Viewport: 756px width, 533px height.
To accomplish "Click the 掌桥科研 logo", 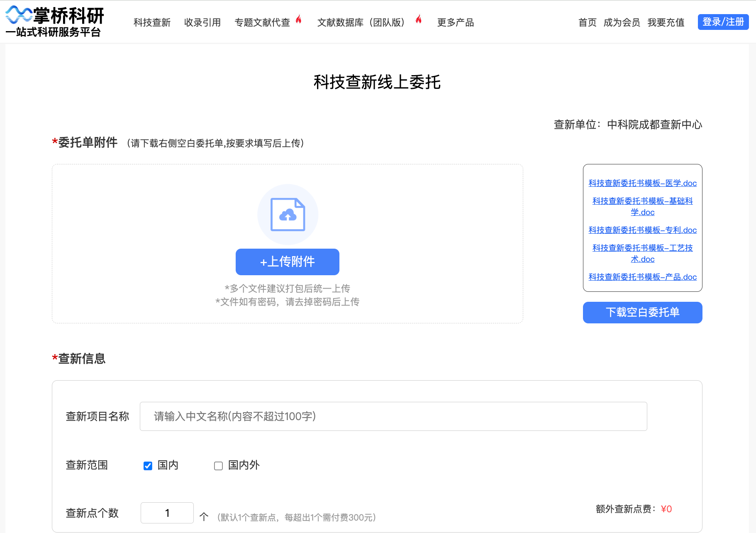I will tap(55, 22).
